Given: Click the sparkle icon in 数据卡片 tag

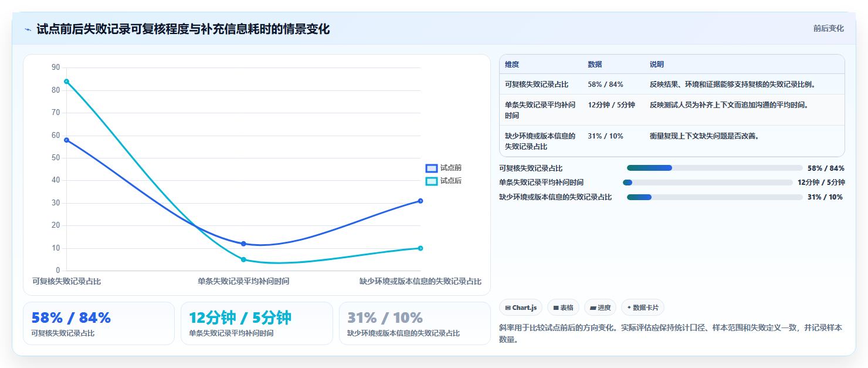Looking at the screenshot, I should pyautogui.click(x=629, y=308).
